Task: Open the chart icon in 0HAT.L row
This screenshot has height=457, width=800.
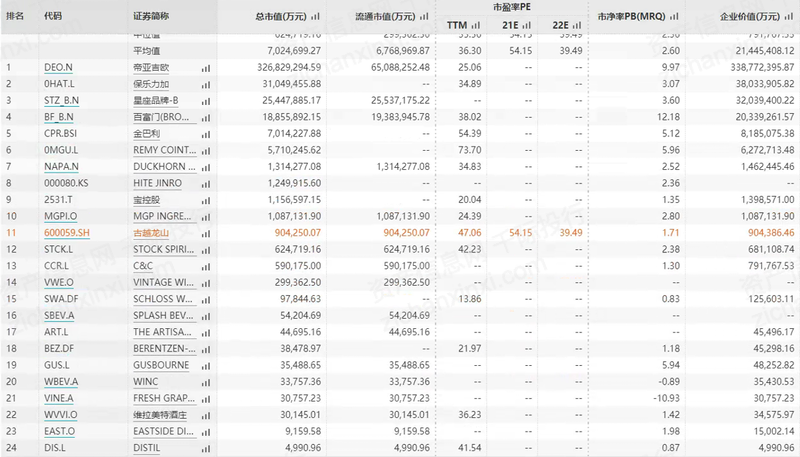Action: [206, 85]
